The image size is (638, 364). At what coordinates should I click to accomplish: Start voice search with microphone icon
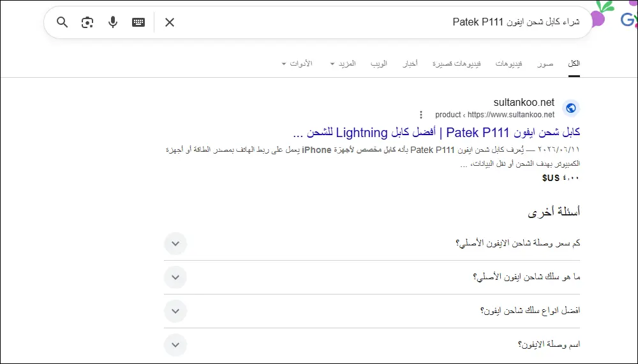pos(113,22)
